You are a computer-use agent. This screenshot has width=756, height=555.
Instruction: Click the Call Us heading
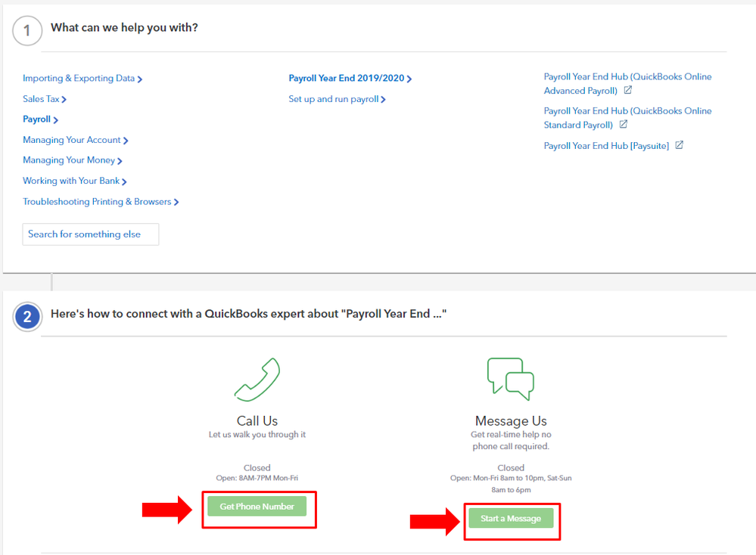pos(257,420)
